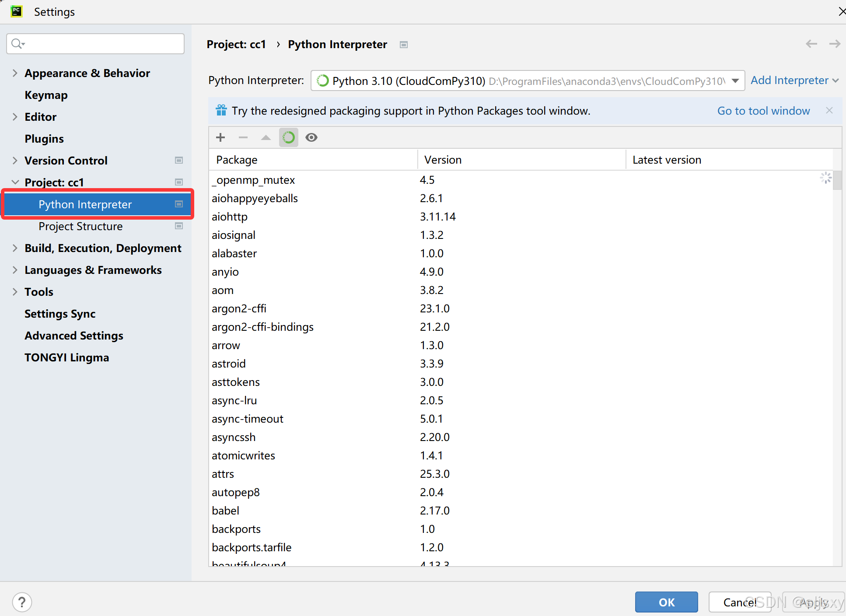
Task: Click the help question mark icon
Action: 22,602
